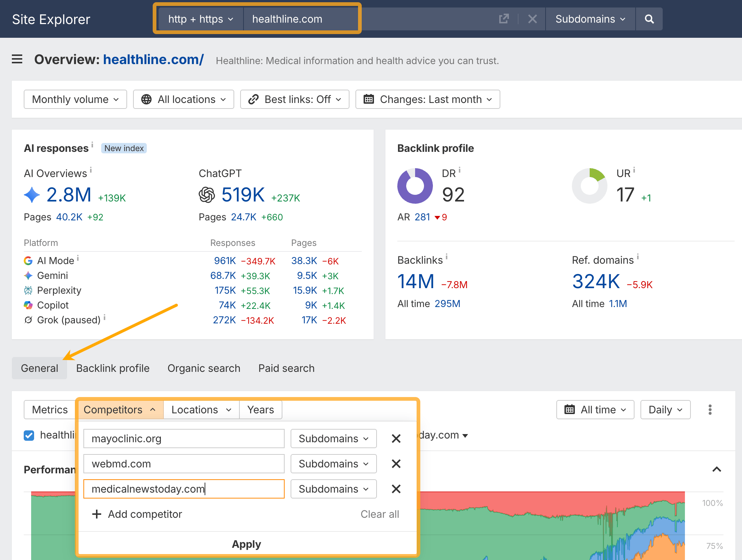This screenshot has width=742, height=560.
Task: Remove the webmd.com competitor row
Action: (x=396, y=464)
